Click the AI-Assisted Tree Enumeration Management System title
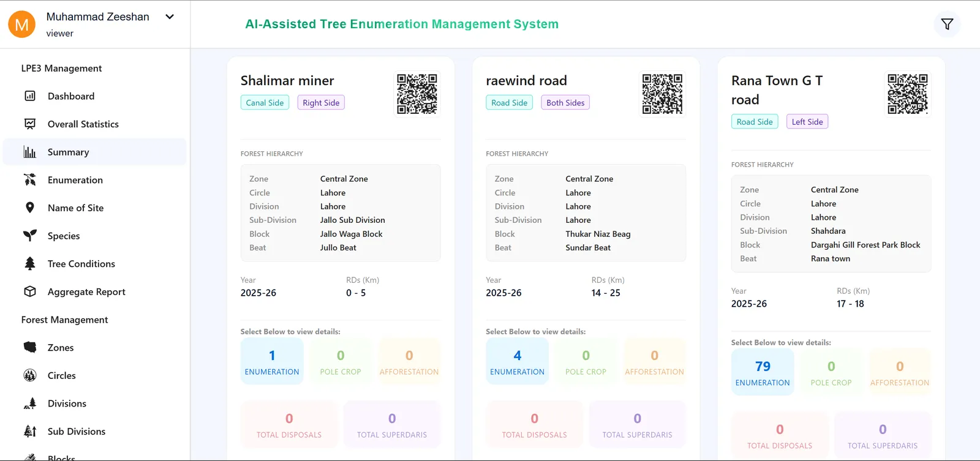This screenshot has width=980, height=461. (402, 24)
